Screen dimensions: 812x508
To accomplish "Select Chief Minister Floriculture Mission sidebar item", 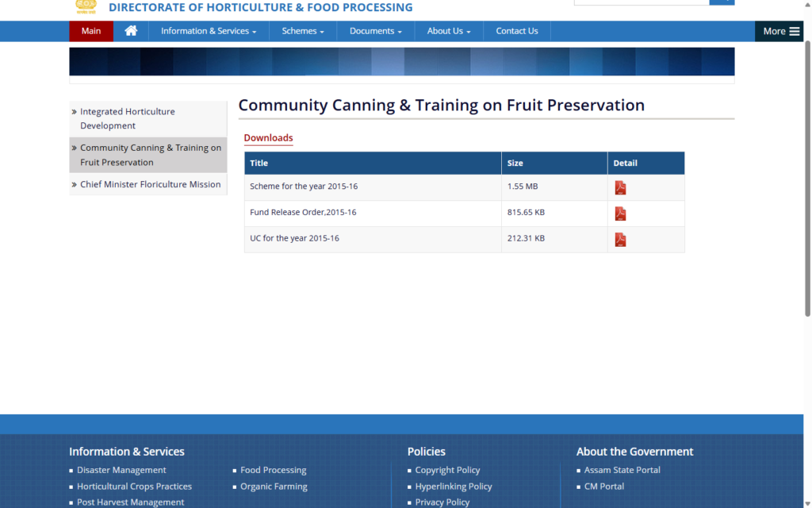I will click(x=150, y=184).
